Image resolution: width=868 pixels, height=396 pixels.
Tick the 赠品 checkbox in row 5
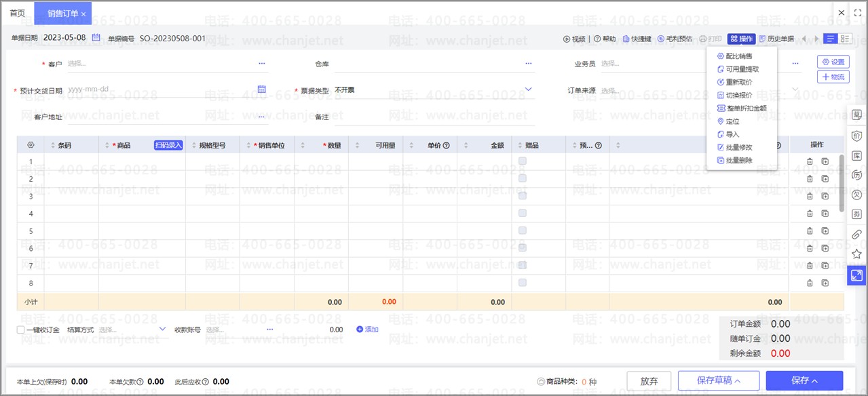(523, 231)
